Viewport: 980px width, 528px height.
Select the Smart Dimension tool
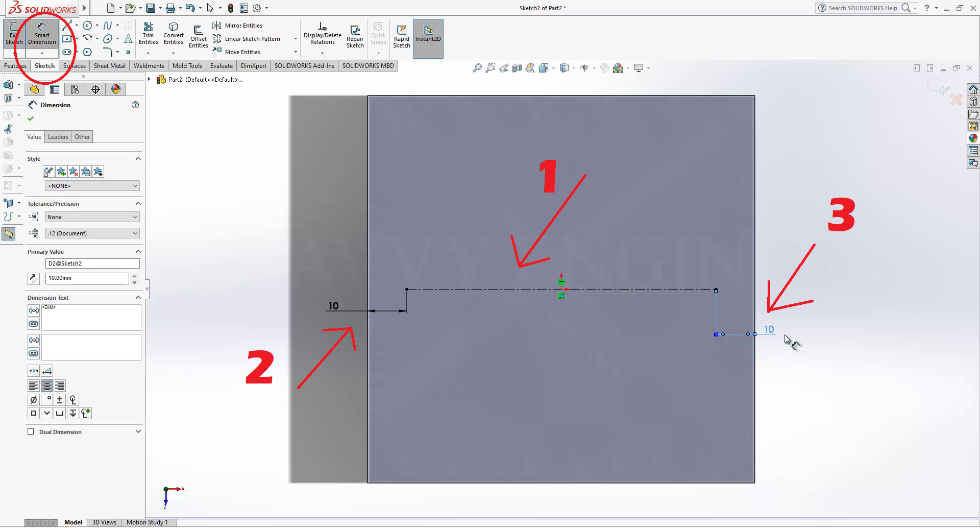tap(42, 34)
